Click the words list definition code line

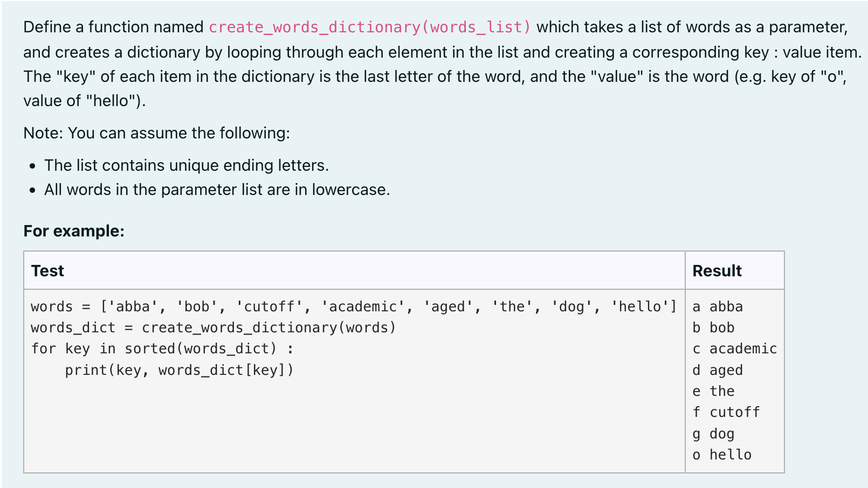pyautogui.click(x=353, y=306)
